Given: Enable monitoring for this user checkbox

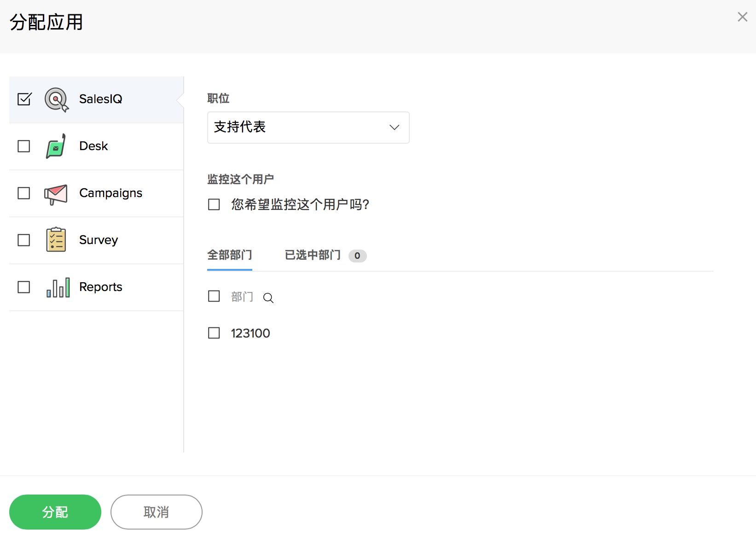Looking at the screenshot, I should (214, 204).
